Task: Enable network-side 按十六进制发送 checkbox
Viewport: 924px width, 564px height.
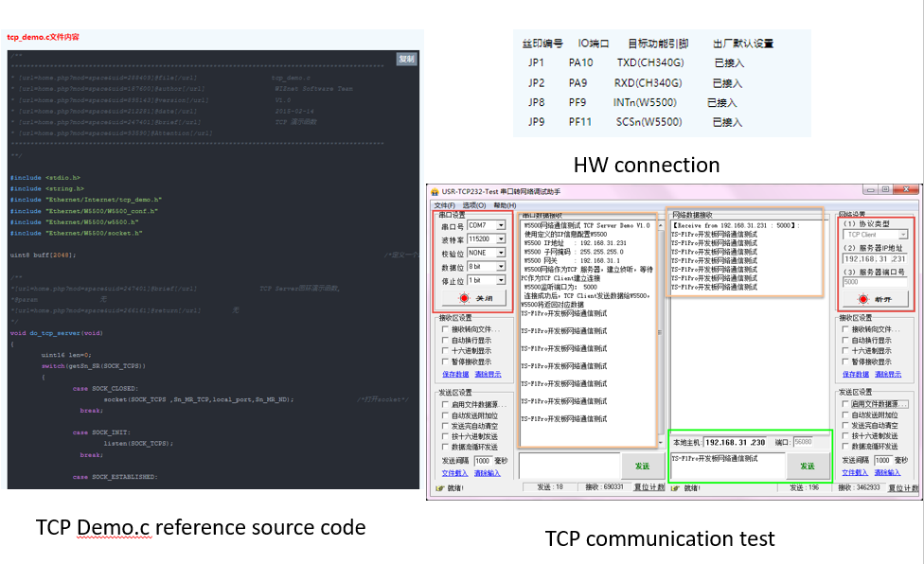Action: click(845, 436)
